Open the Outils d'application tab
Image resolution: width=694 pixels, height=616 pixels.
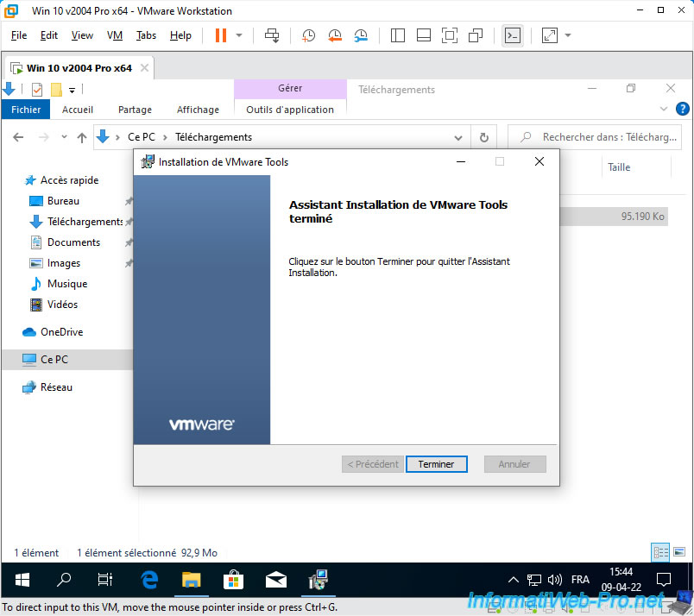pyautogui.click(x=290, y=110)
